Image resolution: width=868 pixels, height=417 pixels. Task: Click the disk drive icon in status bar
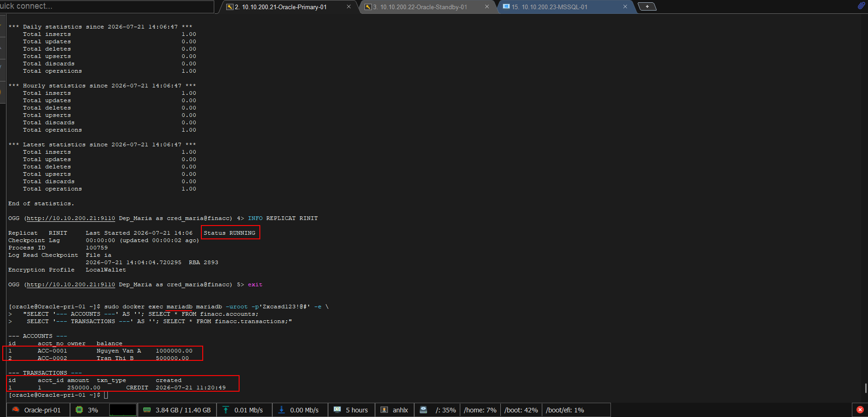(x=423, y=410)
